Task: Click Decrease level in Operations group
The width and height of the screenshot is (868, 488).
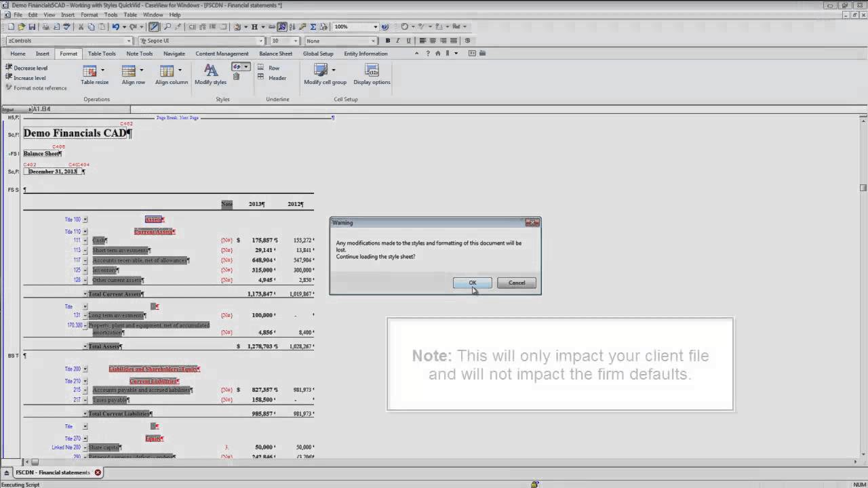Action: (x=26, y=68)
